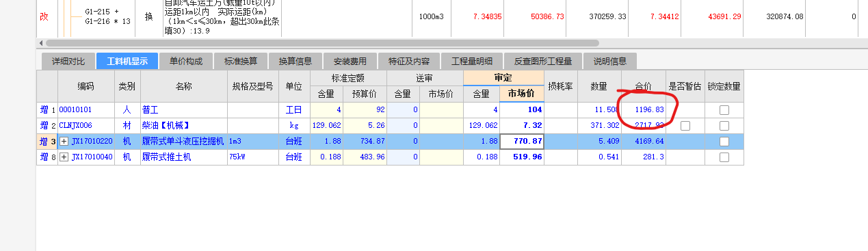Expand the JX17010220 machine row
The width and height of the screenshot is (868, 251).
[x=64, y=141]
